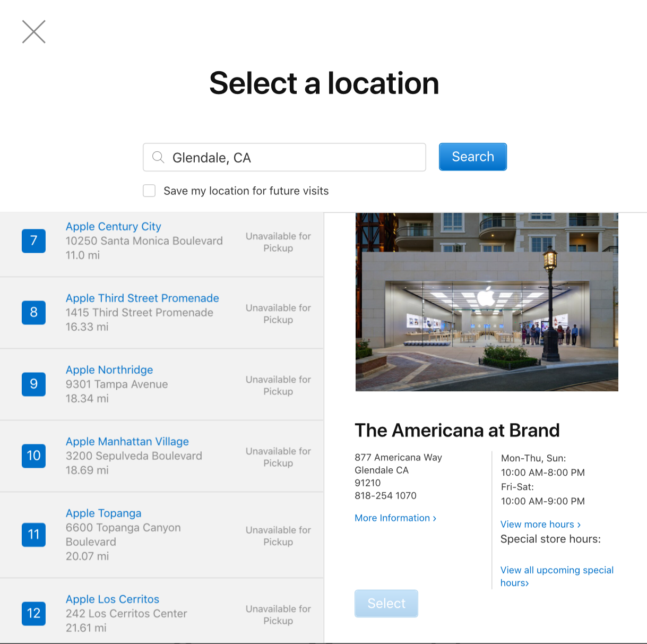
Task: Click the Americana at Brand store photo
Action: pos(487,302)
